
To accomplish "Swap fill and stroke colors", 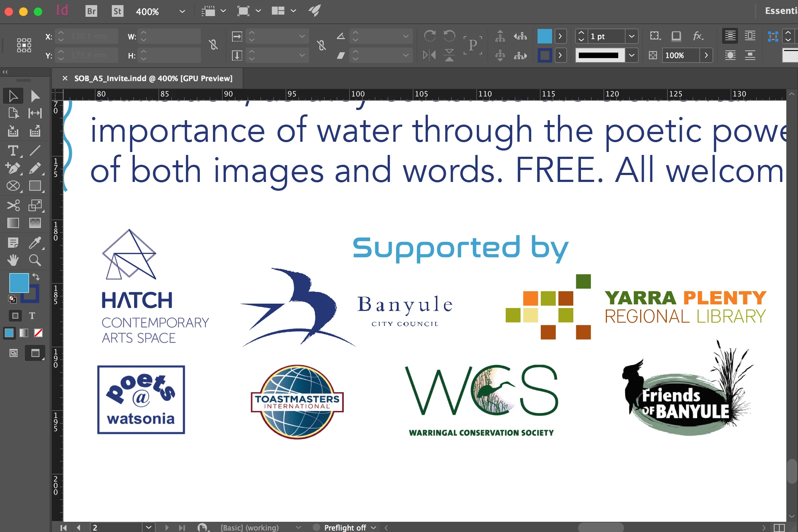I will tap(36, 277).
